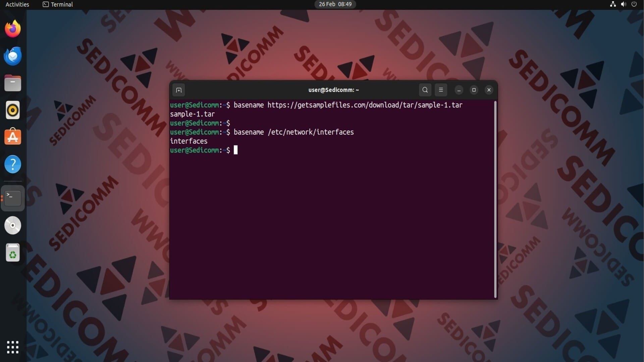Open Thunderbird mail from the dock
644x362 pixels.
[x=13, y=56]
